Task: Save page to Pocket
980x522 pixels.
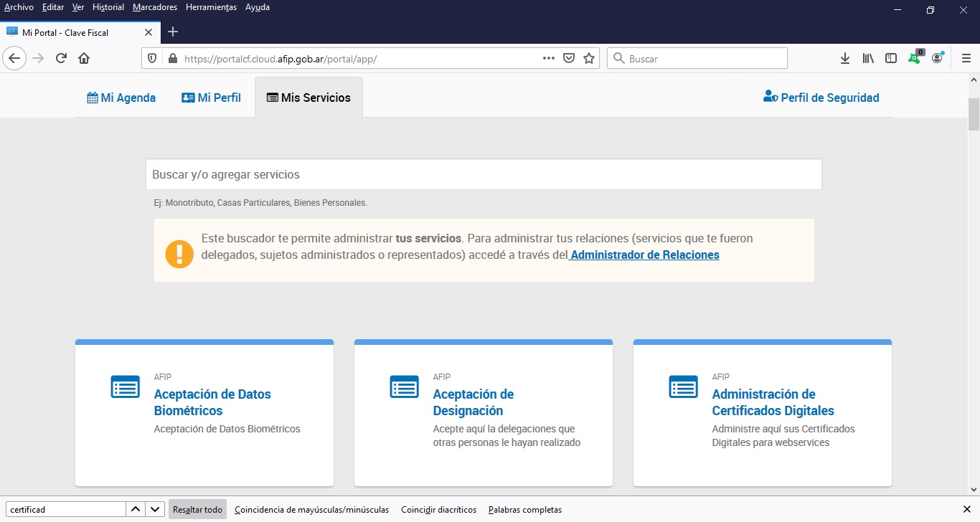Action: [x=569, y=59]
